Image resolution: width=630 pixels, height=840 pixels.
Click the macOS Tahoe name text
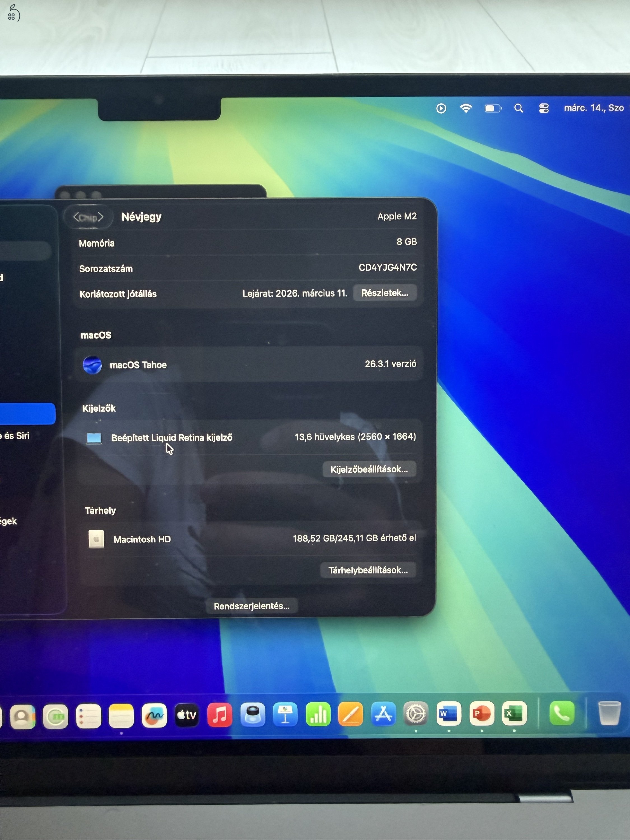[x=138, y=365]
